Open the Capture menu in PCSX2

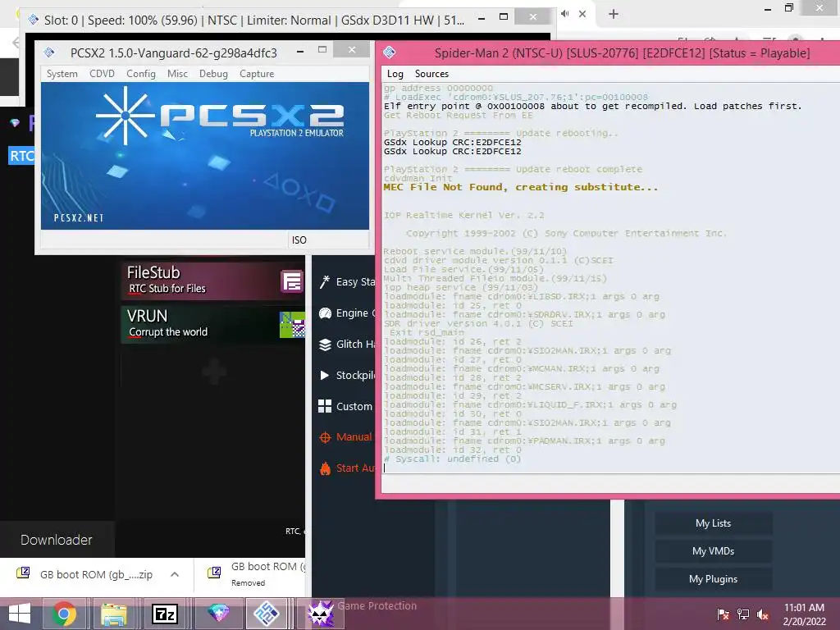click(x=257, y=73)
